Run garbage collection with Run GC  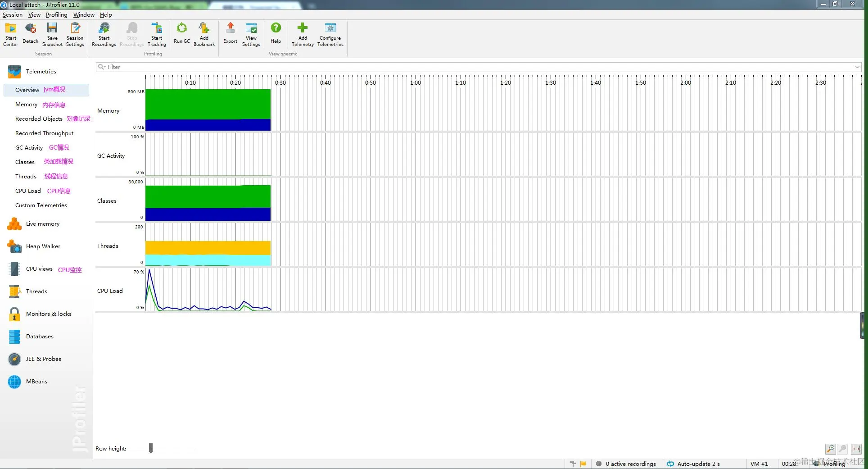click(182, 34)
